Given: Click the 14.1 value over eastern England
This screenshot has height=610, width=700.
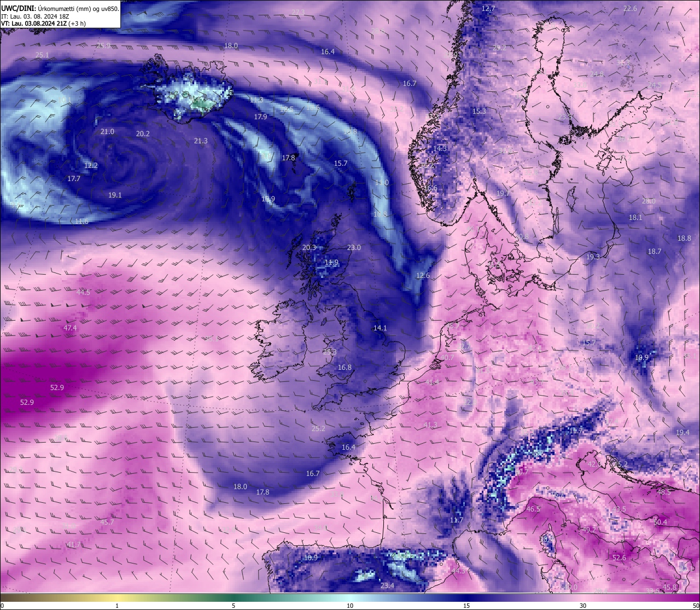Looking at the screenshot, I should 380,328.
